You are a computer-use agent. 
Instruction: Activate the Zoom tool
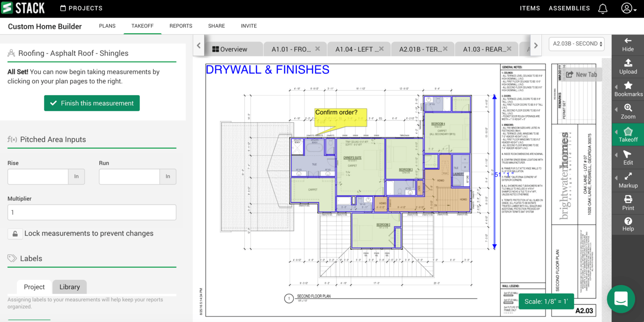coord(628,111)
